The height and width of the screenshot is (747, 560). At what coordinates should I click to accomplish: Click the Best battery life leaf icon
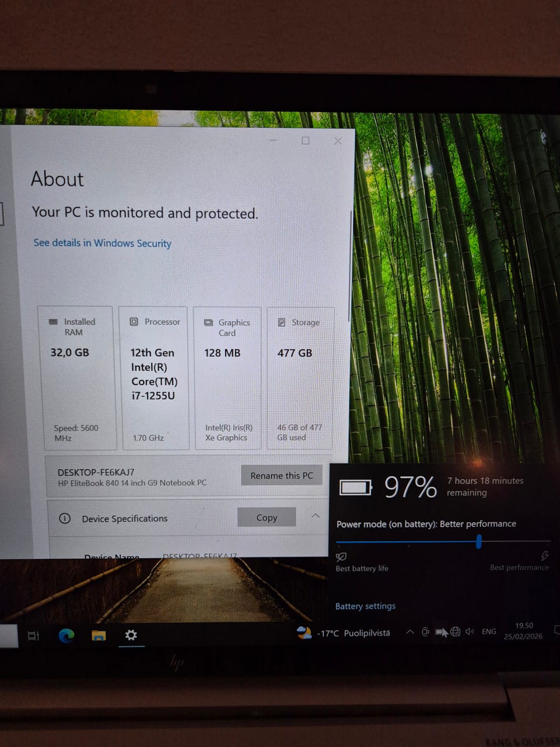point(341,556)
